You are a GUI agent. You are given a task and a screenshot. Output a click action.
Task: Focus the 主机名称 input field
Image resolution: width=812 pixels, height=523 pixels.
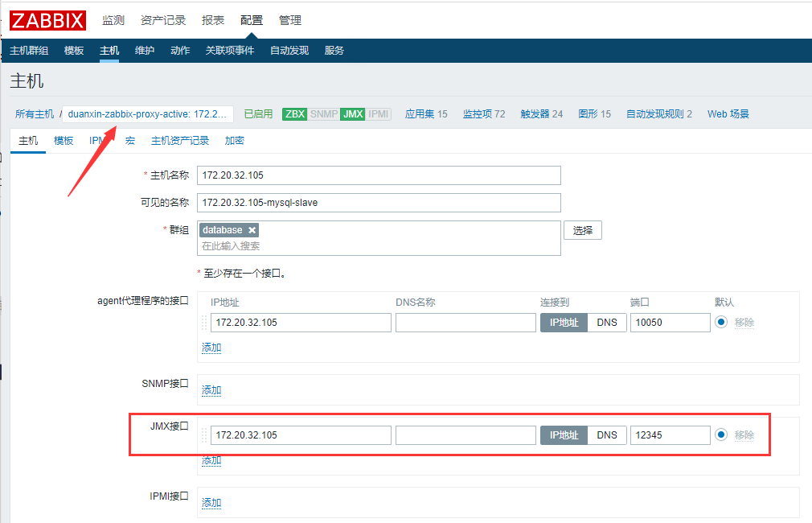click(379, 175)
